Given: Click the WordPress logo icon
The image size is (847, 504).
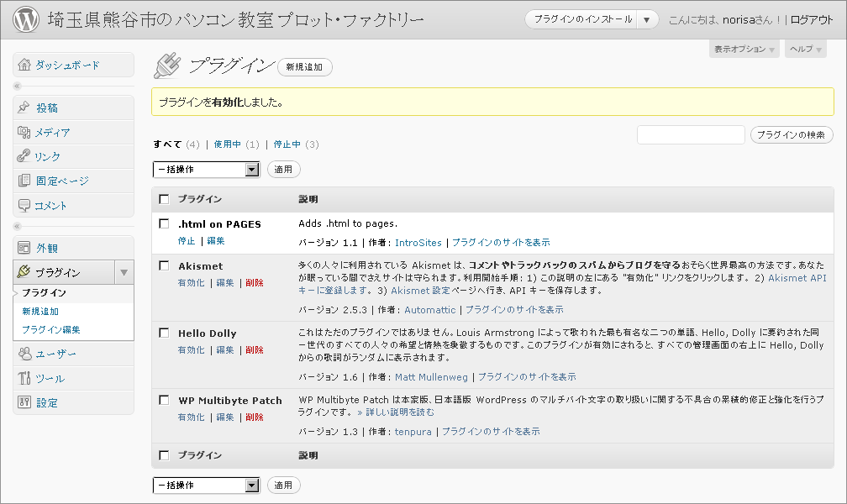Looking at the screenshot, I should tap(26, 19).
